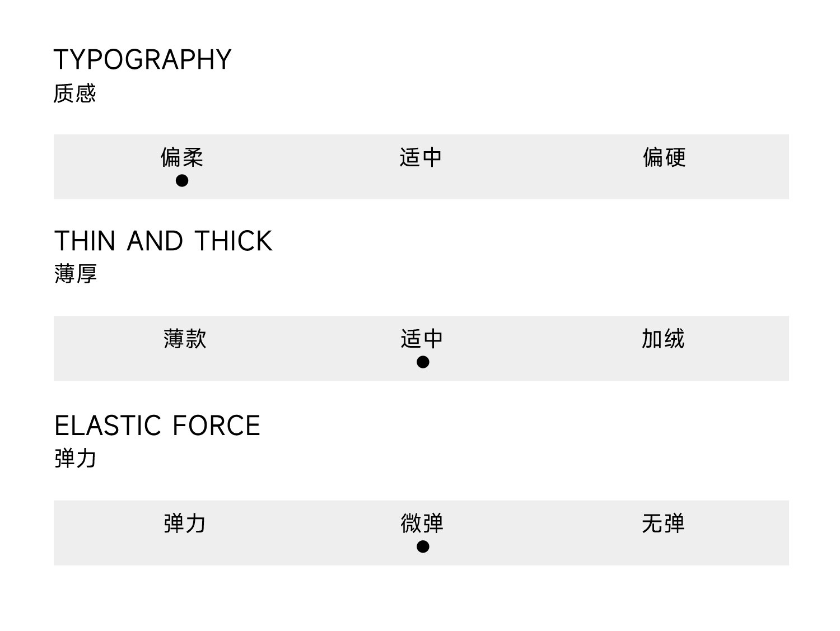The height and width of the screenshot is (631, 840).
Task: Choose the 偏硬 texture option
Action: click(664, 157)
